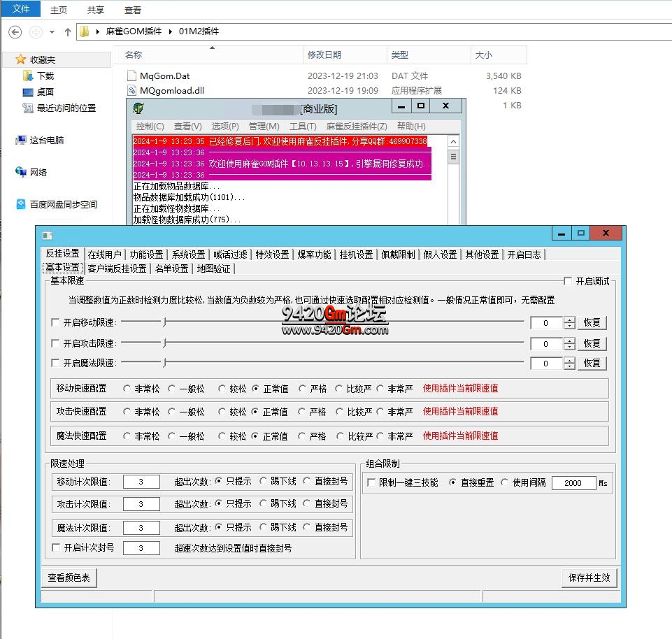This screenshot has height=639, width=672.
Task: Select 踢下线 for 移动计次限值
Action: tap(263, 481)
